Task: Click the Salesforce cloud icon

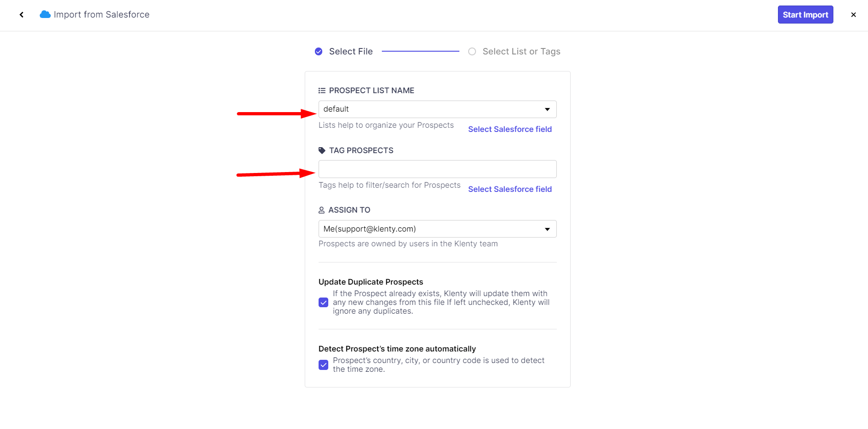Action: [45, 15]
